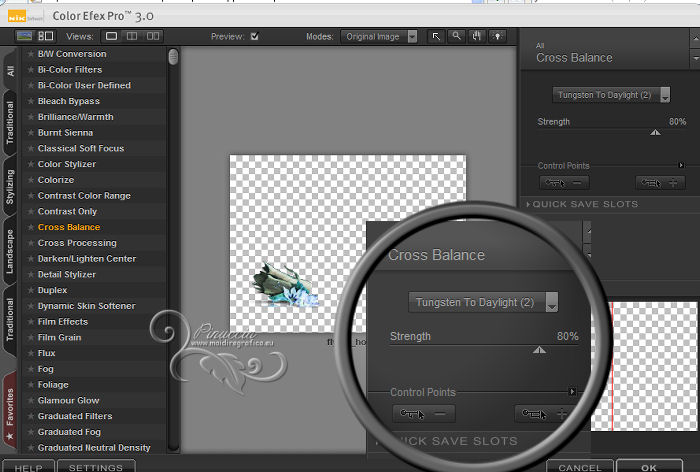Viewport: 700px width, 472px height.
Task: Confirm with the OK button
Action: coord(649,467)
